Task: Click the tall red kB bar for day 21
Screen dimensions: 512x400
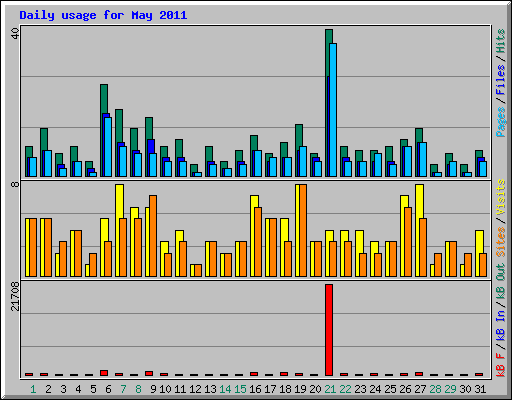Action: (329, 330)
